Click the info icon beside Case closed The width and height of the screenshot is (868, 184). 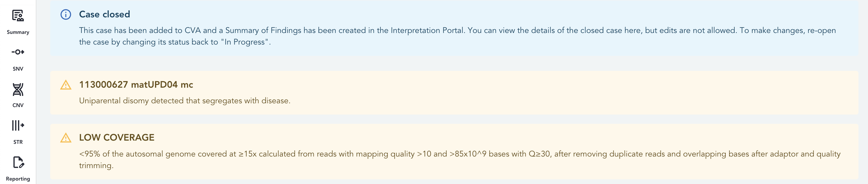tap(66, 14)
